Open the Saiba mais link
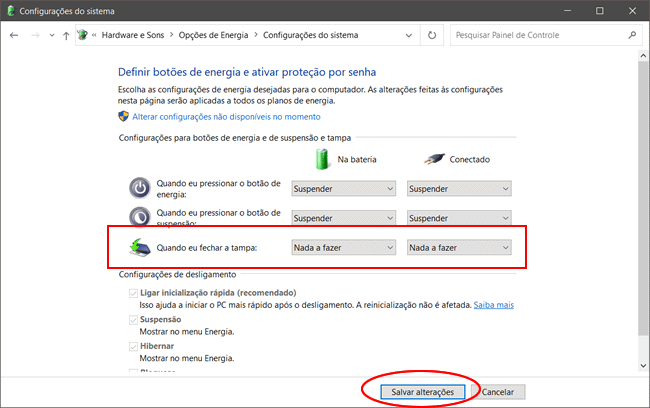 (x=493, y=304)
